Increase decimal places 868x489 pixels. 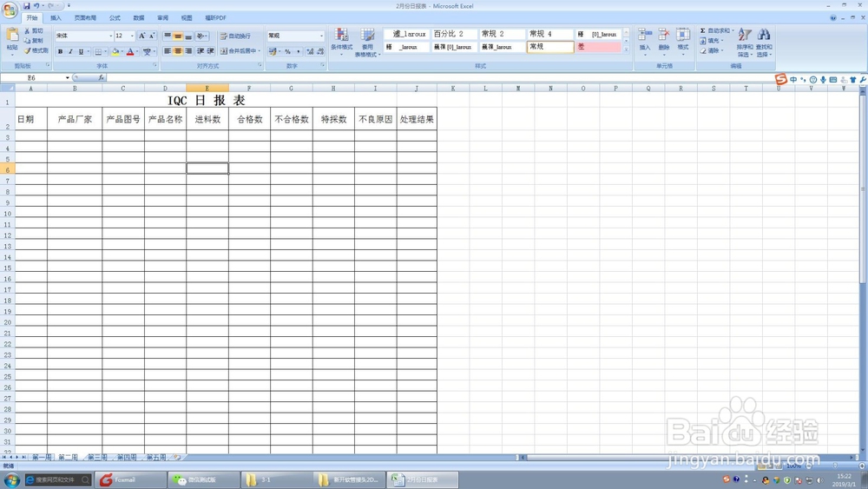click(x=310, y=51)
